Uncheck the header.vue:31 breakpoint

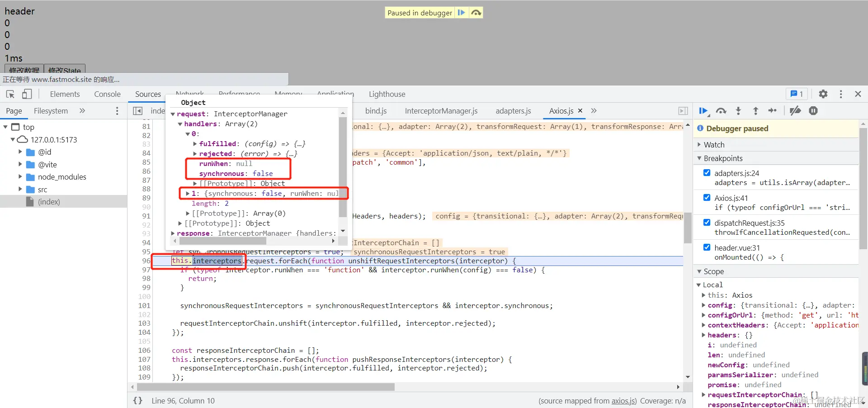(x=707, y=247)
